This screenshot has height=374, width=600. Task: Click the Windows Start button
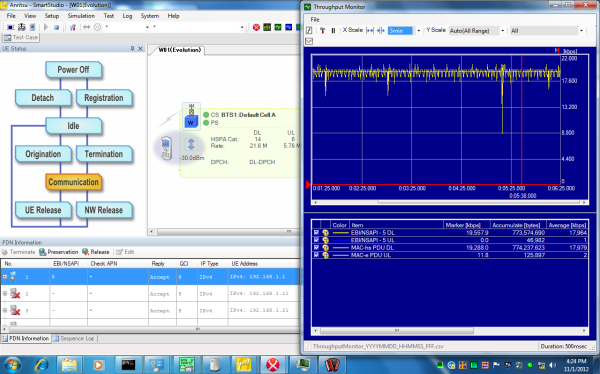[12, 365]
